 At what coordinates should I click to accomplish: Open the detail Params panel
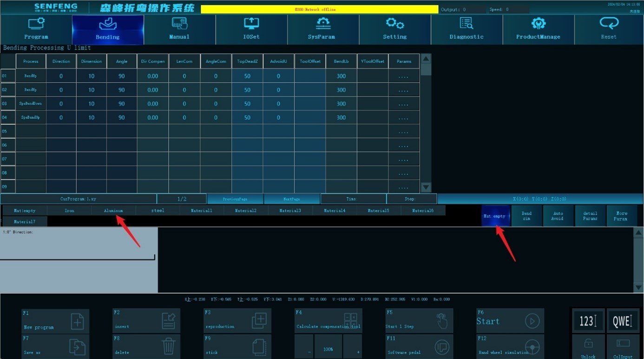[x=590, y=216]
